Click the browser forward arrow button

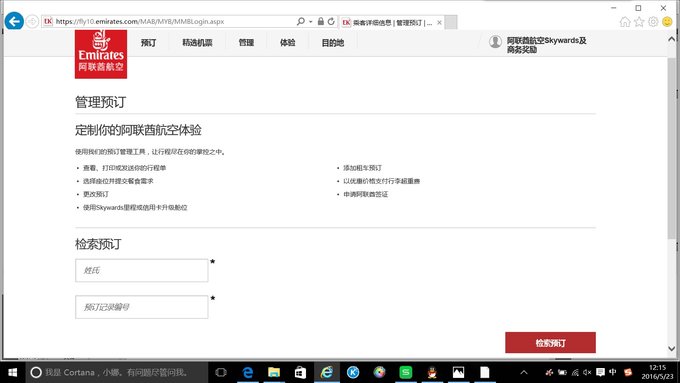coord(32,21)
